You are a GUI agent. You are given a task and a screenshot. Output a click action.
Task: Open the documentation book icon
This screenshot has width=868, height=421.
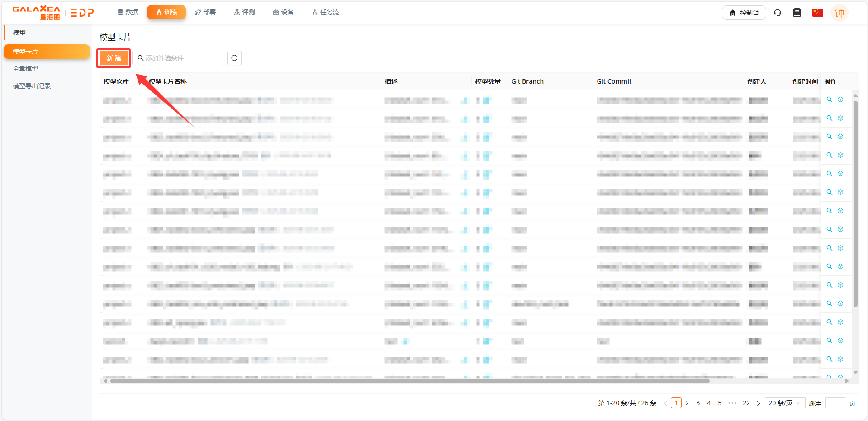797,13
